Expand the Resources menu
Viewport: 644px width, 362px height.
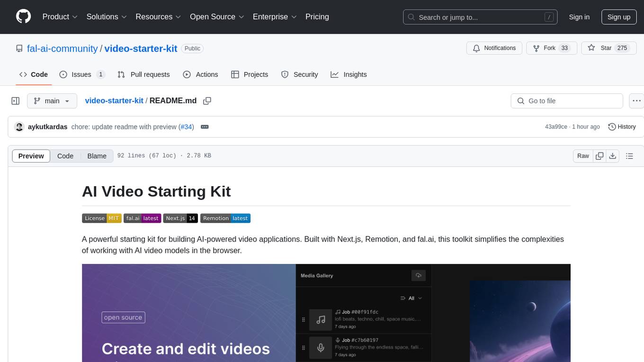point(158,17)
